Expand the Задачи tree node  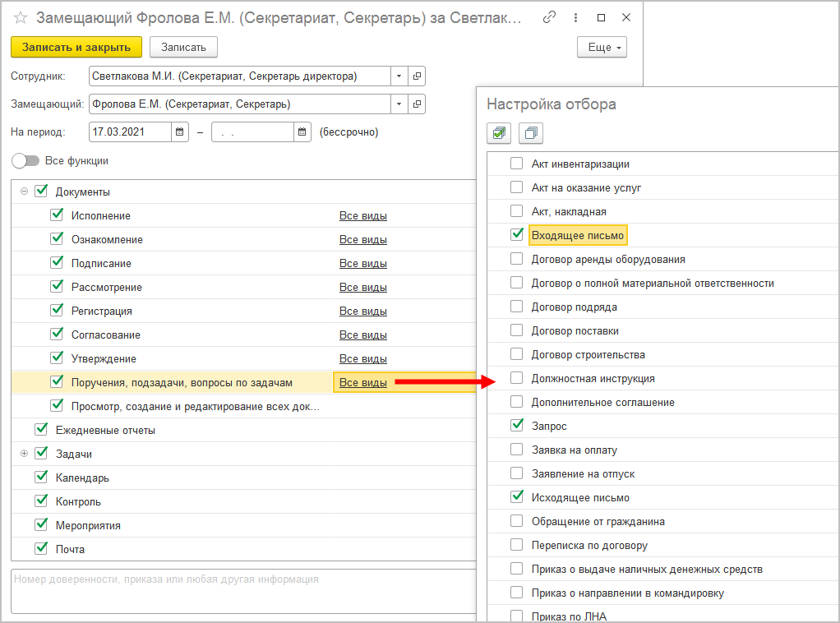[24, 454]
